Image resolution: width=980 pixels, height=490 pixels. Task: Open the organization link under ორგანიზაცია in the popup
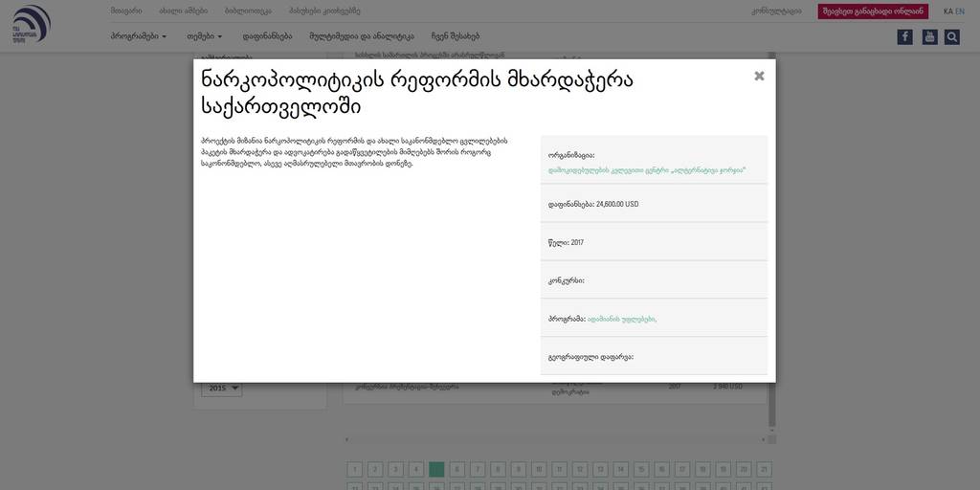(x=647, y=170)
